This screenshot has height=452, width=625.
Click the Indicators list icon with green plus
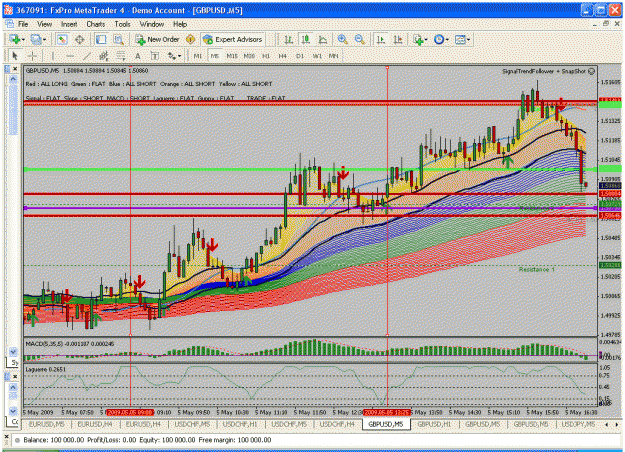(418, 39)
